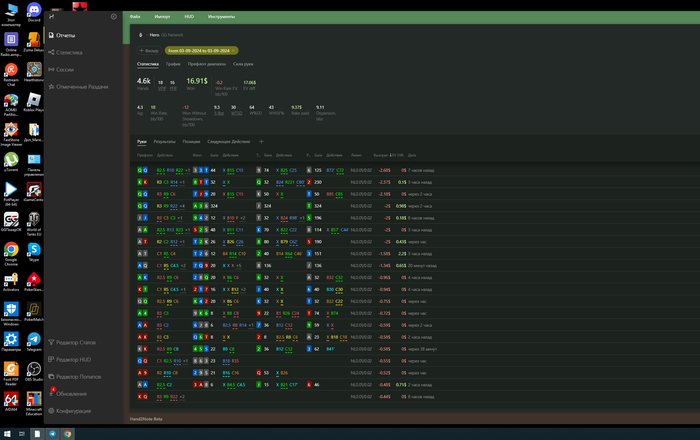Open Обновления with the red badge
The image size is (700, 440).
tap(67, 393)
